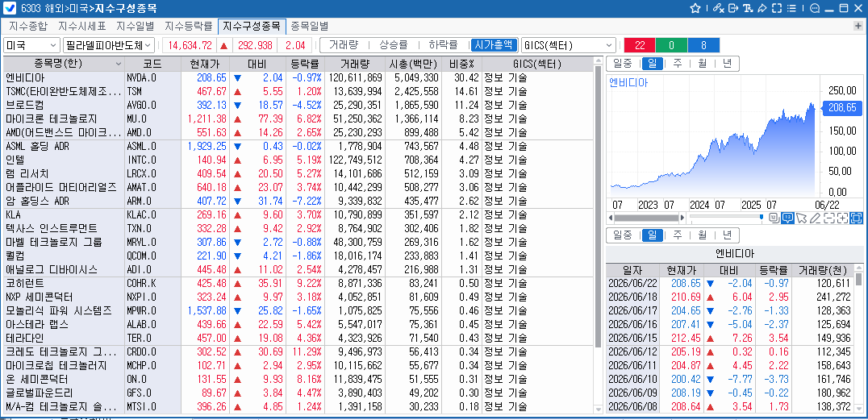Click the 등락률 column header in stock table

[305, 64]
